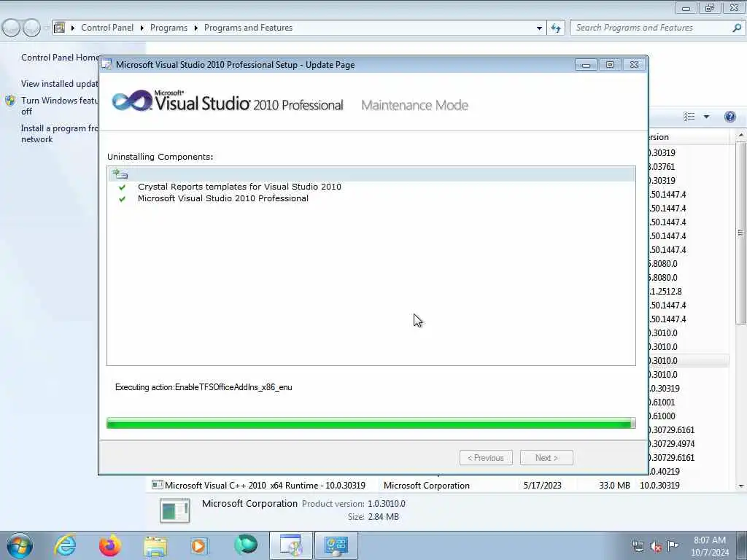Click the checkmark beside Microsoft Visual Studio 2010 Professional
This screenshot has height=560, width=747.
[123, 199]
